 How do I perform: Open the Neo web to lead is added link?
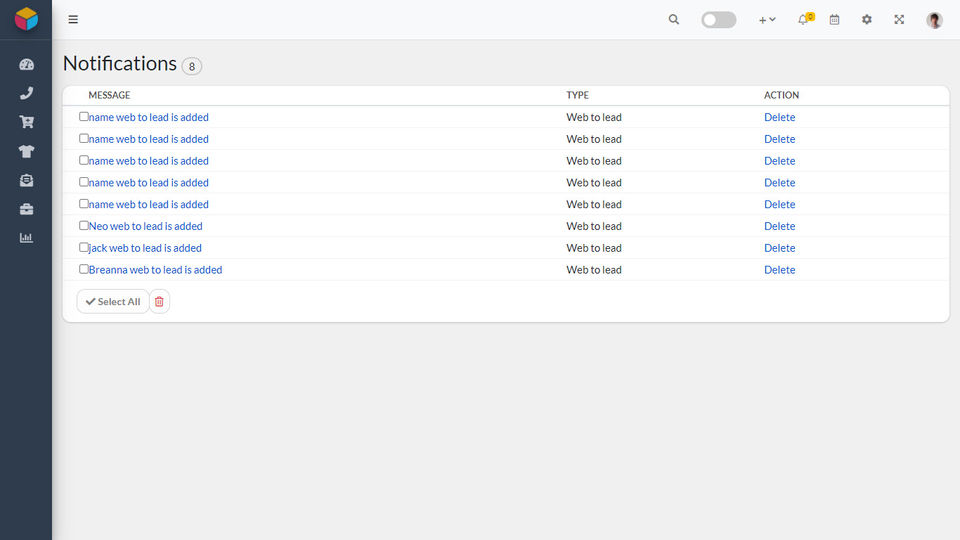tap(146, 226)
